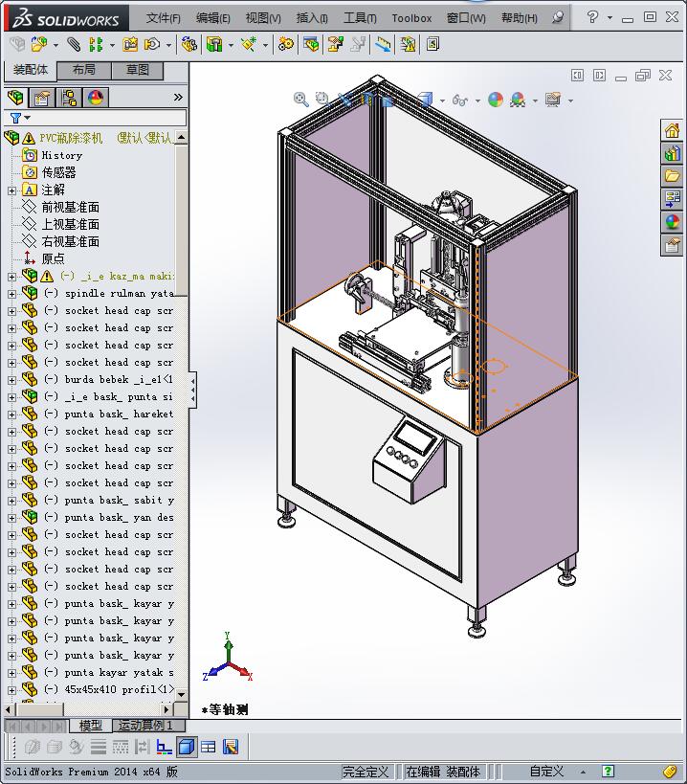The height and width of the screenshot is (784, 687).
Task: Open the Assembly Features icon
Action: tap(214, 44)
